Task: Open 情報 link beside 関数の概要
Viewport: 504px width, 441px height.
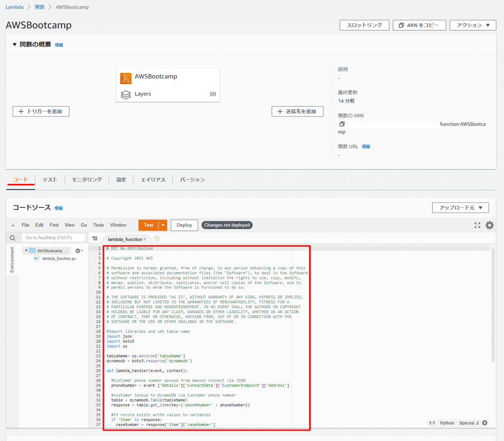Action: 59,45
